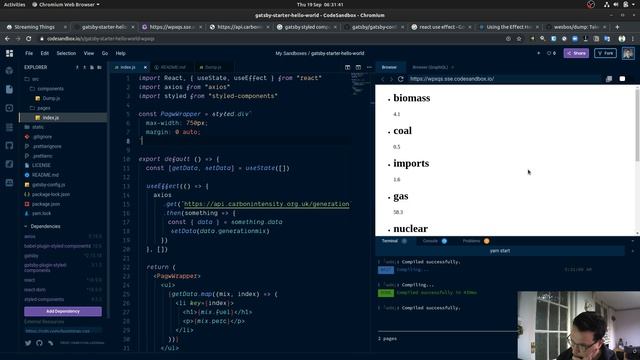The image size is (640, 360).
Task: Switch to the README.md editor tab
Action: coord(171,67)
